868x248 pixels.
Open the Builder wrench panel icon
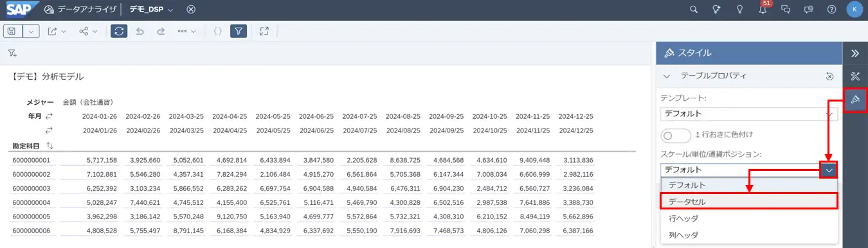(855, 76)
